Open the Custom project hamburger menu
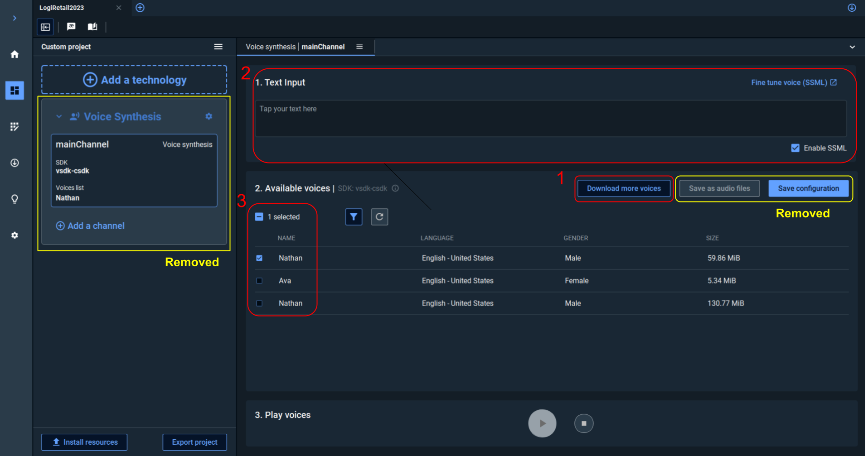 pyautogui.click(x=218, y=47)
